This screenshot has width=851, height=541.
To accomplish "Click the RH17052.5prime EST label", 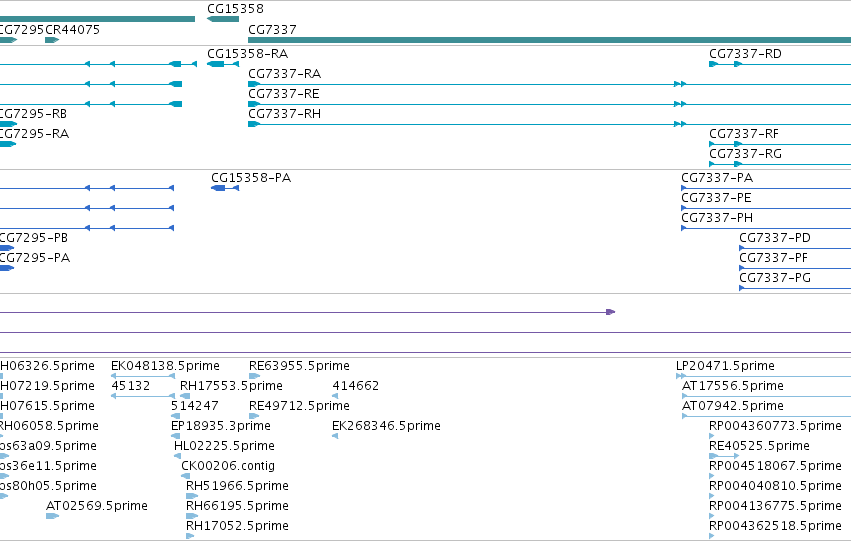I will 237,527.
